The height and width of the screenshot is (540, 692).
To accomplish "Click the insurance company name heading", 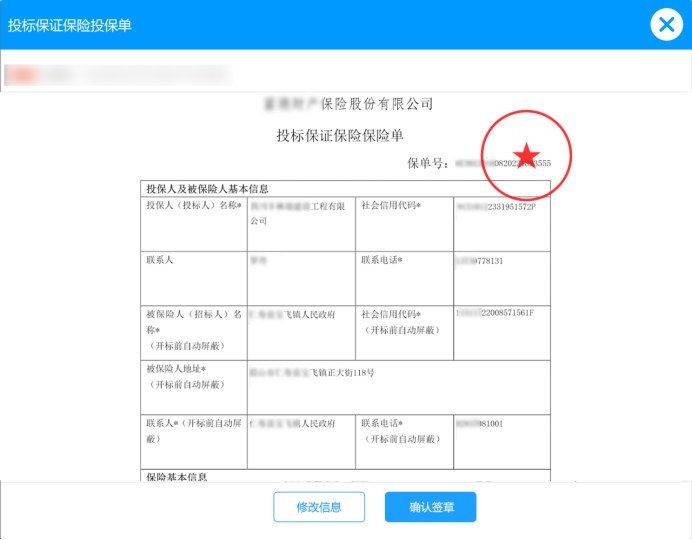I will [347, 104].
